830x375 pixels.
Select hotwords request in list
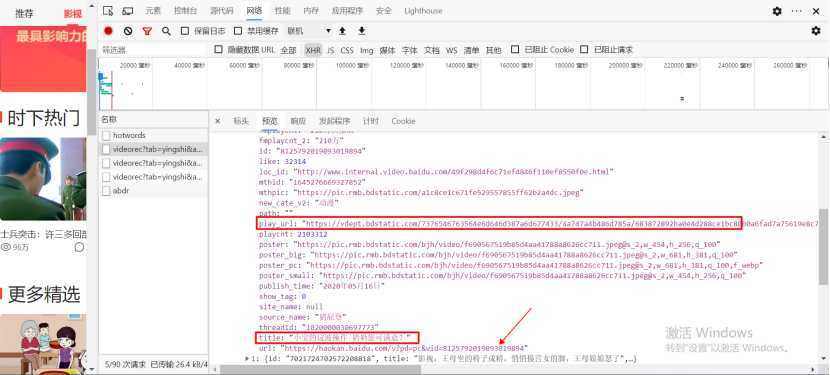click(154, 136)
